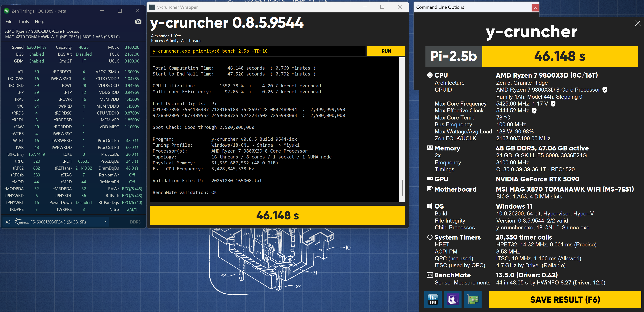Open CPU-Z via the purple chip icon

(453, 299)
